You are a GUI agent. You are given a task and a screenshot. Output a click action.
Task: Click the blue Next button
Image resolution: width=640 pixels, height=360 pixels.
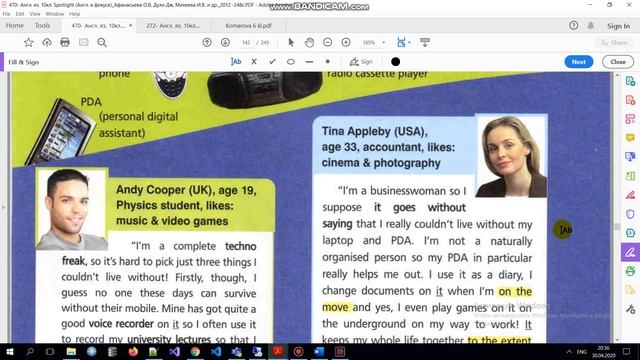(579, 62)
